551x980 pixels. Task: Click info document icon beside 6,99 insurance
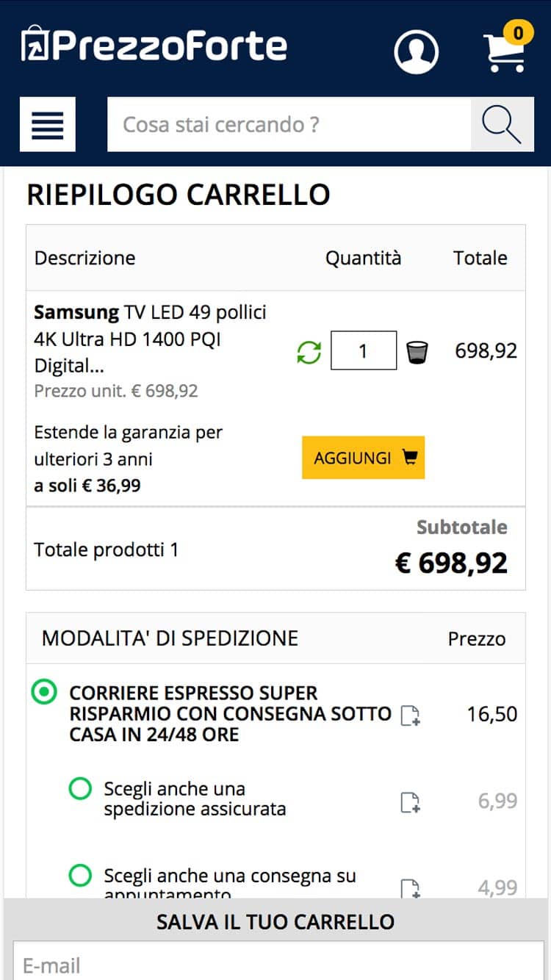(x=411, y=801)
